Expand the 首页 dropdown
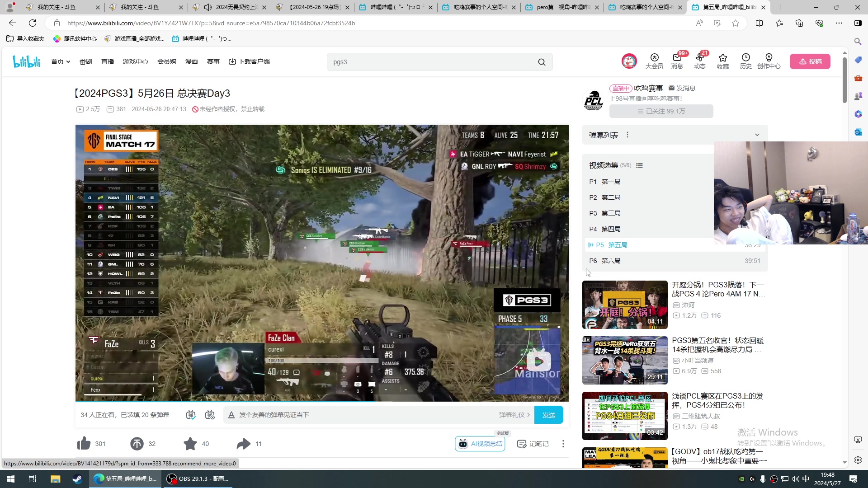 [x=61, y=61]
